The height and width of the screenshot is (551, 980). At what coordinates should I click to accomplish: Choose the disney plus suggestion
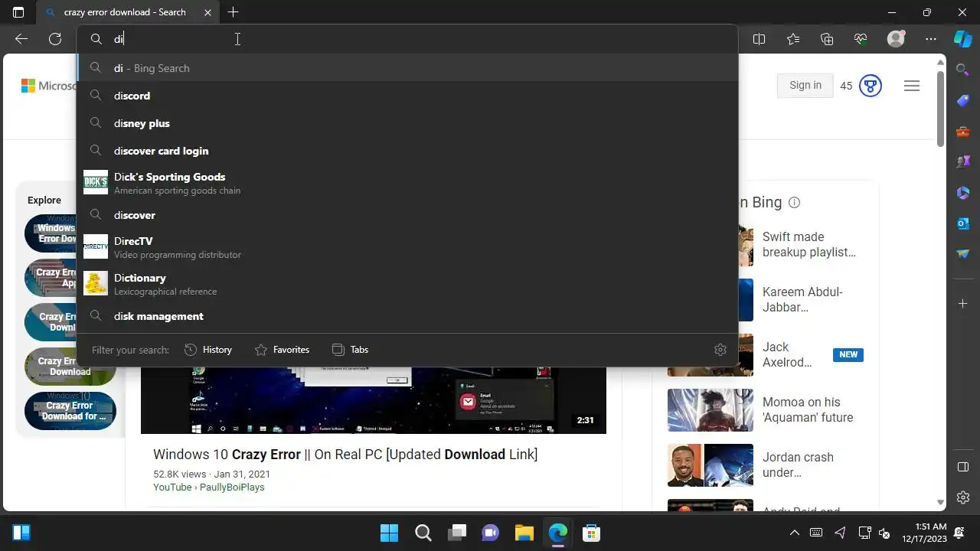pos(407,123)
